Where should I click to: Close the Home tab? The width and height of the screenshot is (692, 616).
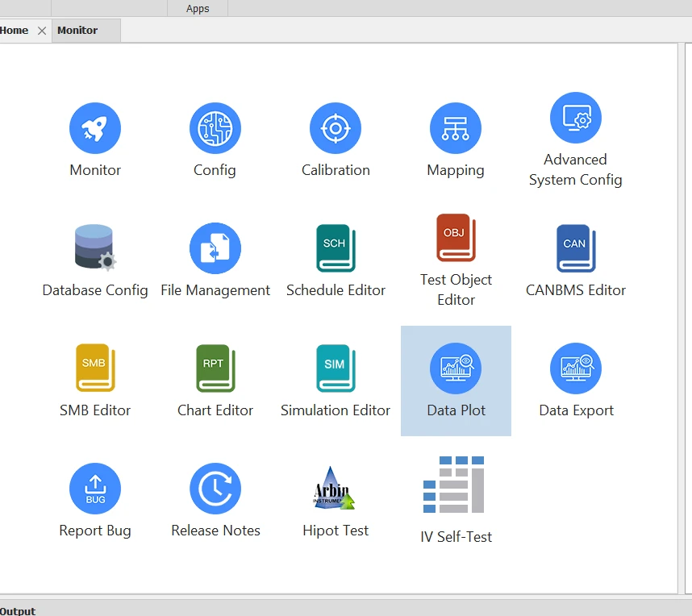(42, 31)
